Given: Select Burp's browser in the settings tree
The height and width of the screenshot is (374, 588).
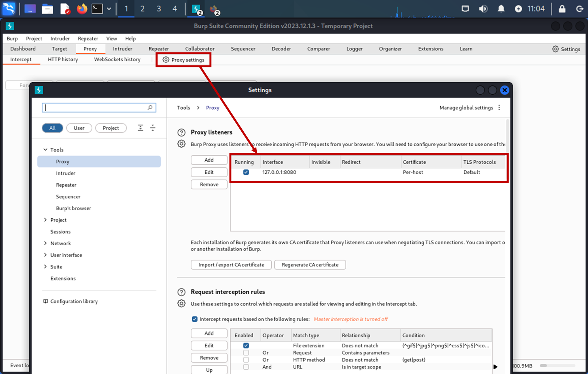Looking at the screenshot, I should (73, 208).
